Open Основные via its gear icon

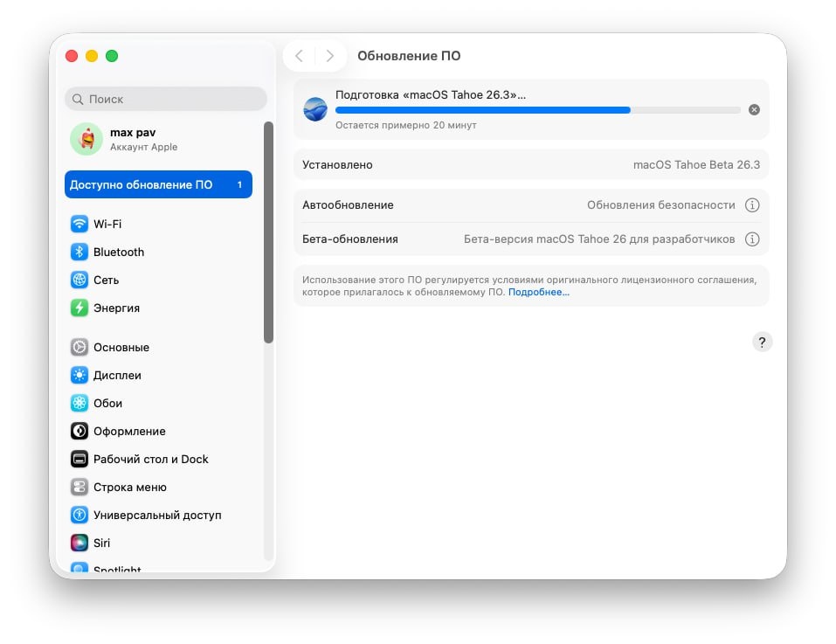[x=79, y=347]
